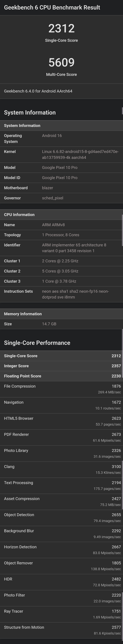123x644 pixels.
Task: Click the Model row value Google Pixel 10 Pro
Action: click(60, 167)
